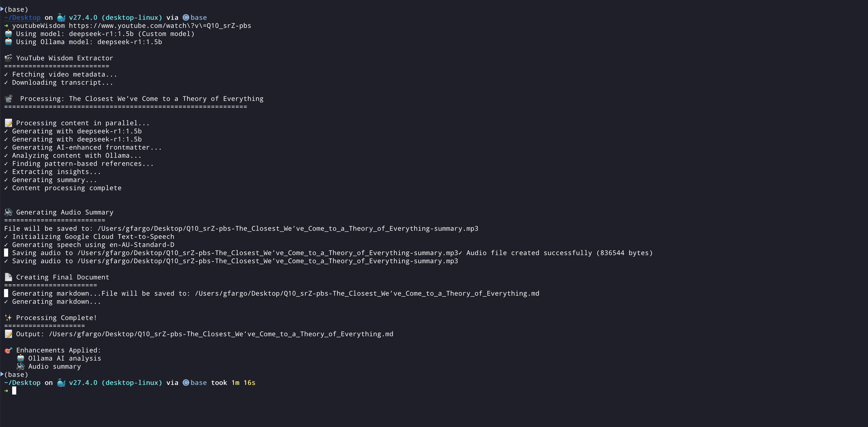Click the document icon beside Creating Final Document
868x427 pixels.
pyautogui.click(x=8, y=277)
